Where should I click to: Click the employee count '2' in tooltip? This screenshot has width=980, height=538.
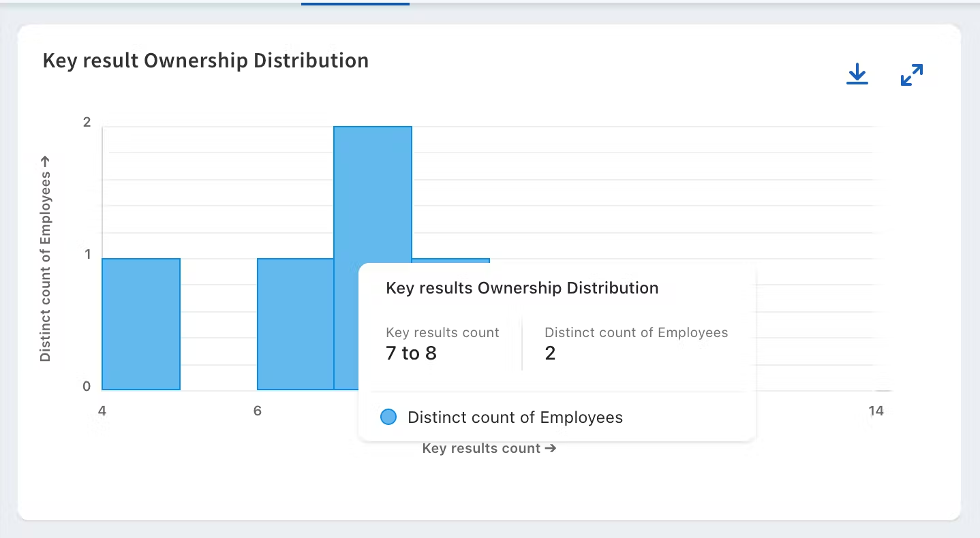[x=550, y=353]
